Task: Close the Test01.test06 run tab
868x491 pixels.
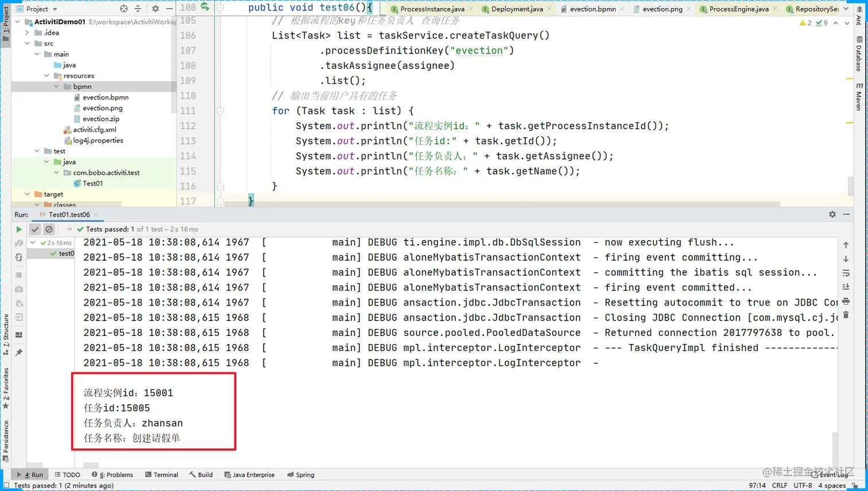Action: [96, 215]
